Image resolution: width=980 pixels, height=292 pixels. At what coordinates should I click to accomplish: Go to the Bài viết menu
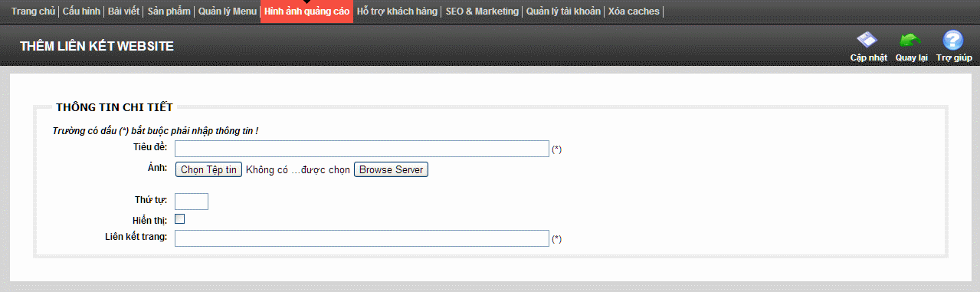[x=124, y=11]
